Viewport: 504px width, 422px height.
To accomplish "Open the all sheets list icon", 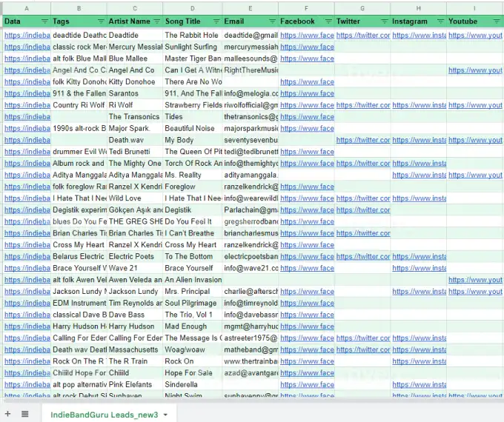I will coord(24,413).
